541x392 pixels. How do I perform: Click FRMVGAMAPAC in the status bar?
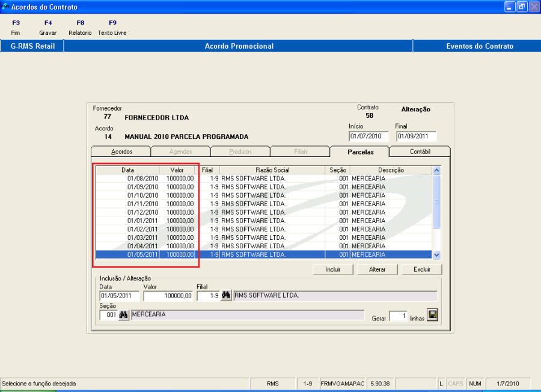pyautogui.click(x=342, y=384)
